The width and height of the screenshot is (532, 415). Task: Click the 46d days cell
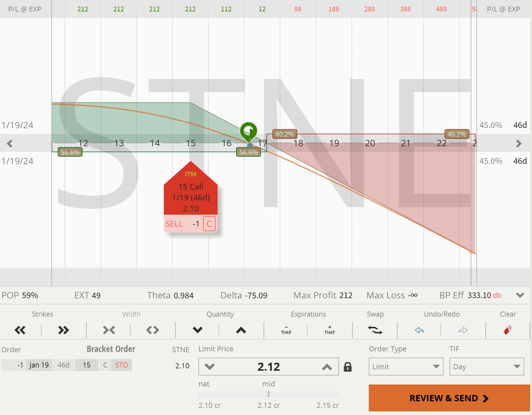(64, 365)
